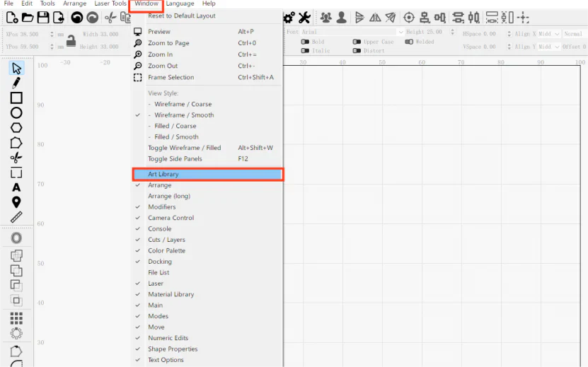Click the Save floppy disk icon
This screenshot has height=367, width=588.
tap(43, 18)
